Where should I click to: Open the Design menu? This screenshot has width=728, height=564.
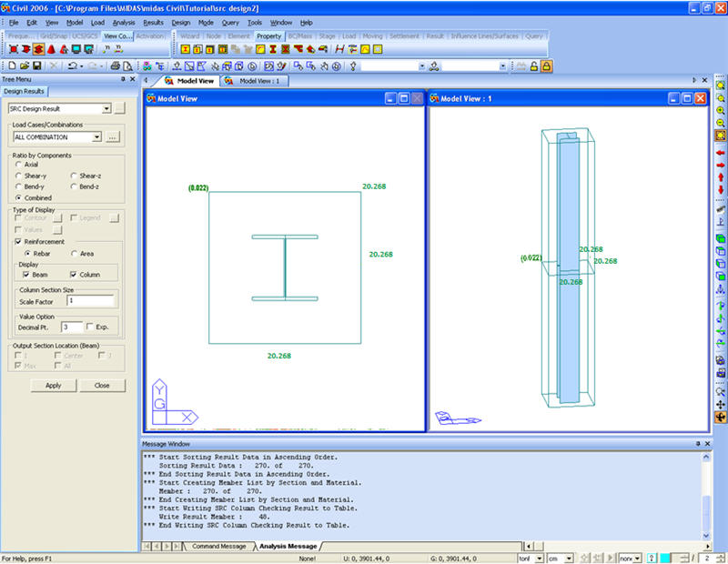point(180,23)
